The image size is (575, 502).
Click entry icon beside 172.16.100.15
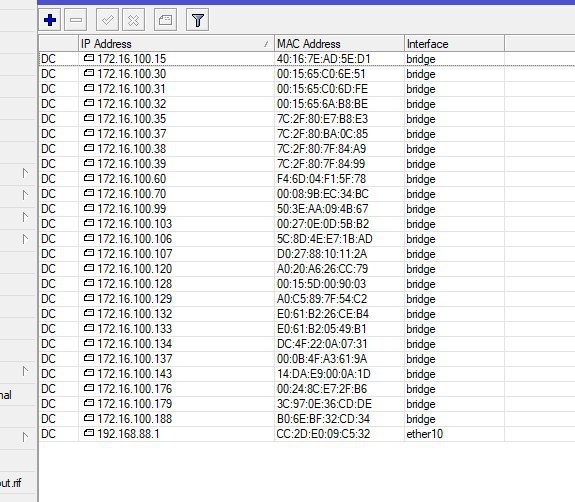(89, 58)
